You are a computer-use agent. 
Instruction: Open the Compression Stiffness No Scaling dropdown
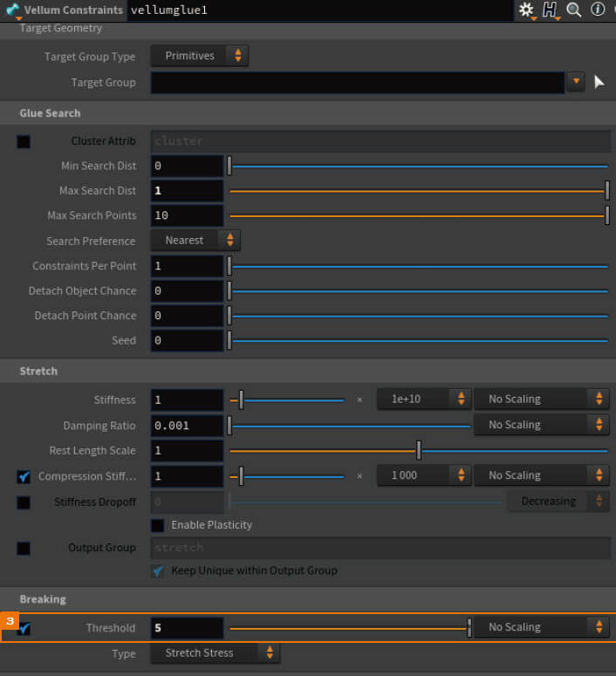click(541, 475)
